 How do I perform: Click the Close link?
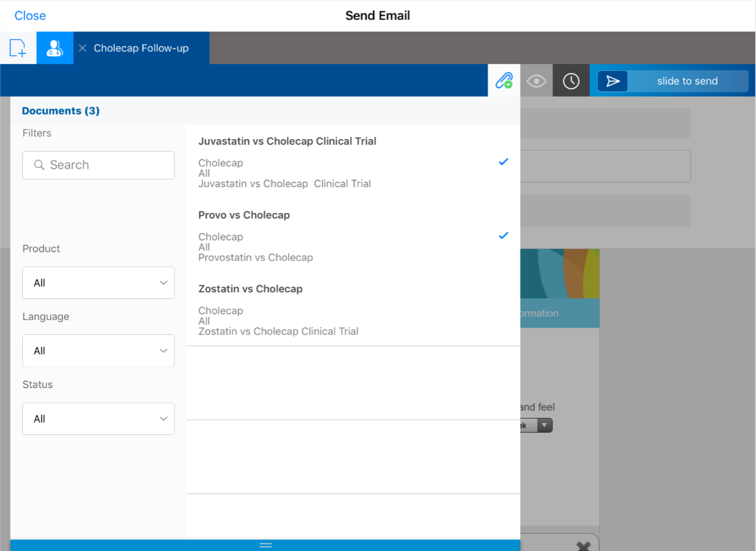coord(30,15)
